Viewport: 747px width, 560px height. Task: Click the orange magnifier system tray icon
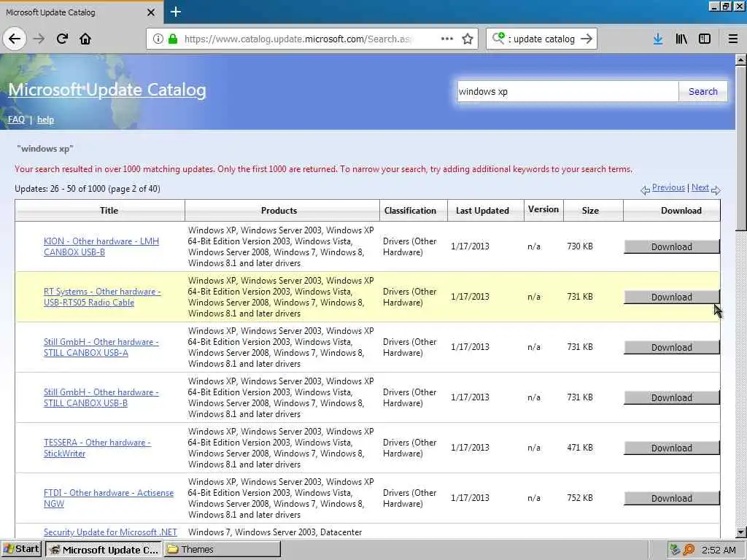coord(689,550)
